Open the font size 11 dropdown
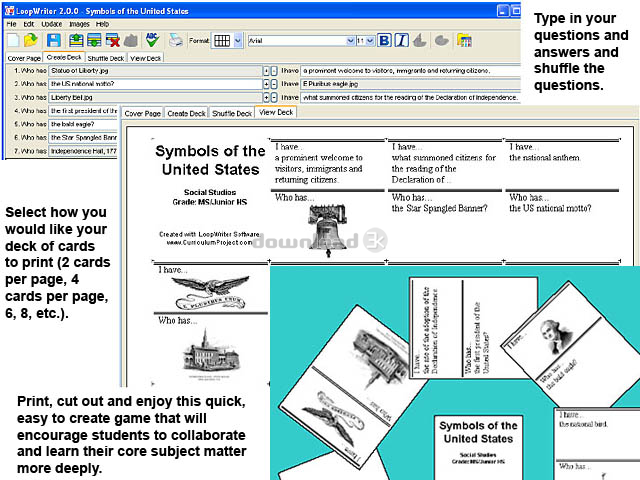 [x=370, y=41]
